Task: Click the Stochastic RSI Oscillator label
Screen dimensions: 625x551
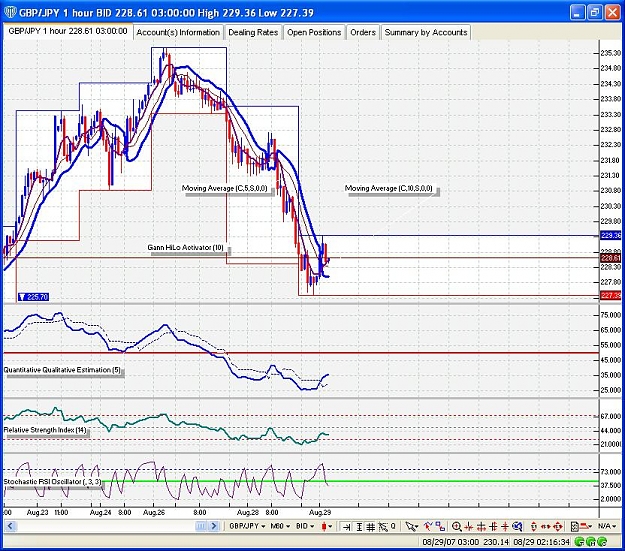Action: [52, 482]
